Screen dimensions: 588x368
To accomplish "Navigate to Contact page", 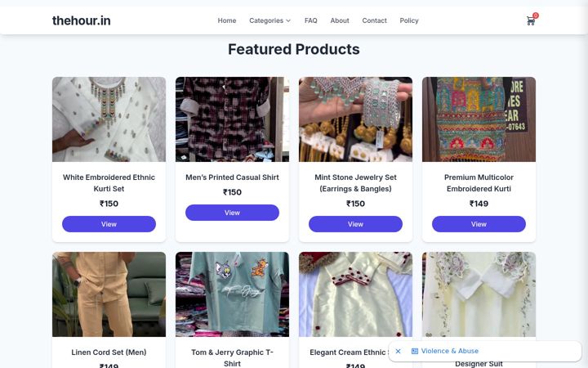I will [x=374, y=20].
